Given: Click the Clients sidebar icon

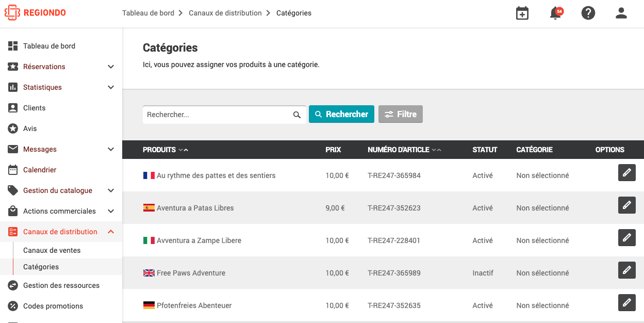Looking at the screenshot, I should (x=13, y=108).
